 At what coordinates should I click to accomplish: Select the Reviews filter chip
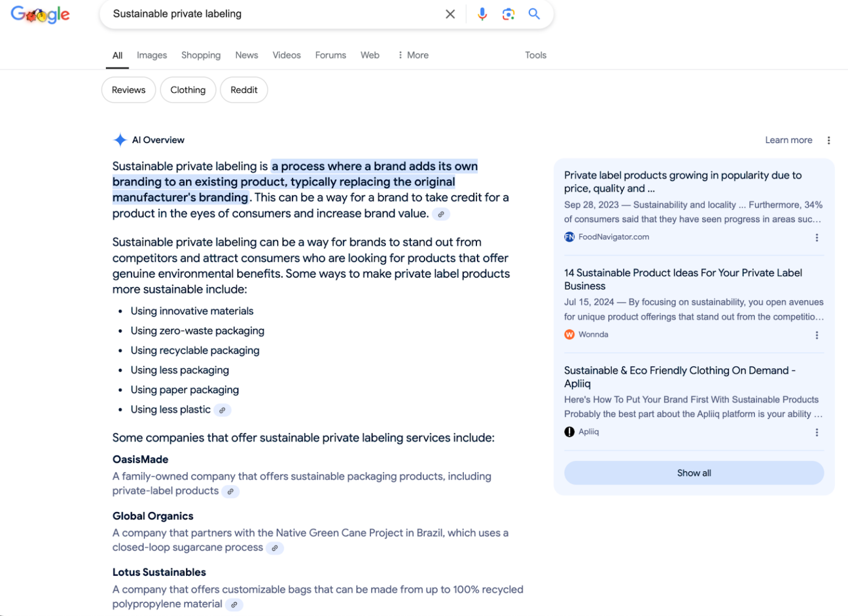[x=128, y=89]
